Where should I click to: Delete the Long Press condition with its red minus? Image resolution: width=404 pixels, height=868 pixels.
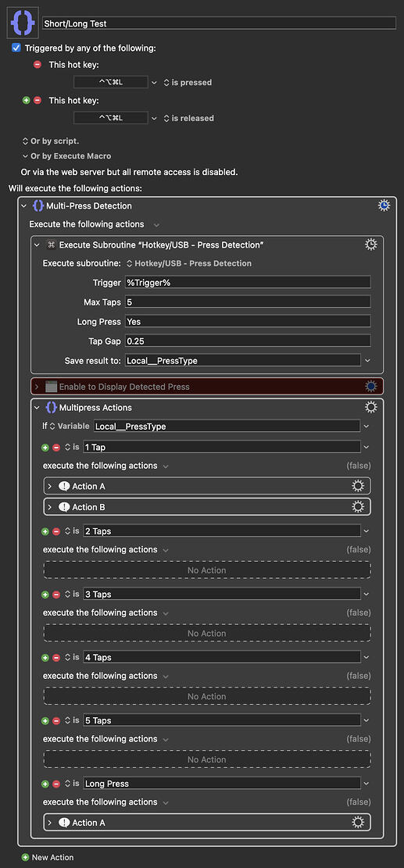point(56,784)
